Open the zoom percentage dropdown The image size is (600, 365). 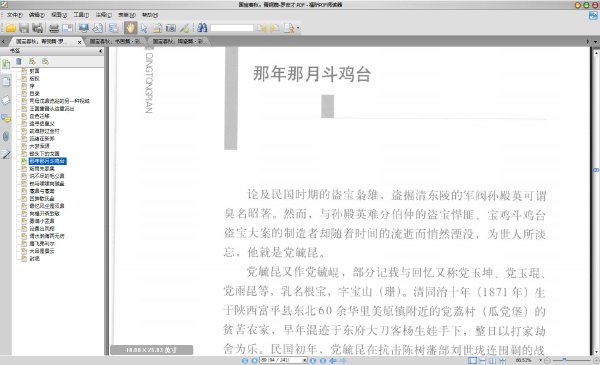tap(540, 360)
